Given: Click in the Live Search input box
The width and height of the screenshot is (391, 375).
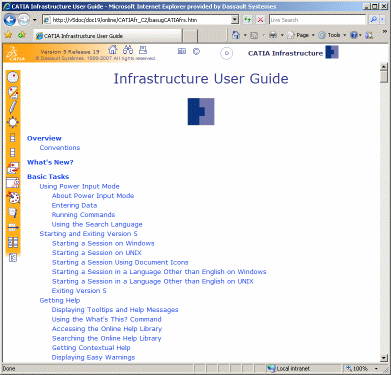Looking at the screenshot, I should (x=318, y=20).
